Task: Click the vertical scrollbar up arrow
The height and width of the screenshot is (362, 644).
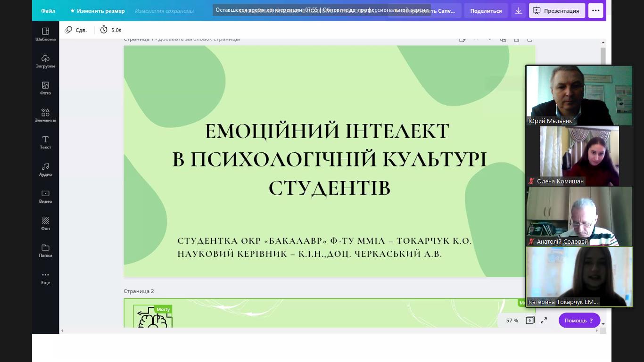Action: (x=603, y=42)
